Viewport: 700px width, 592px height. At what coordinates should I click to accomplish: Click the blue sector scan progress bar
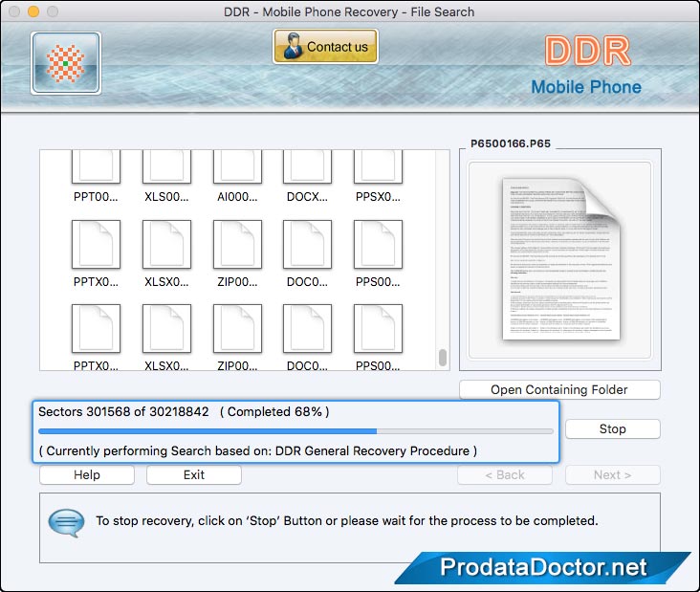(x=295, y=431)
